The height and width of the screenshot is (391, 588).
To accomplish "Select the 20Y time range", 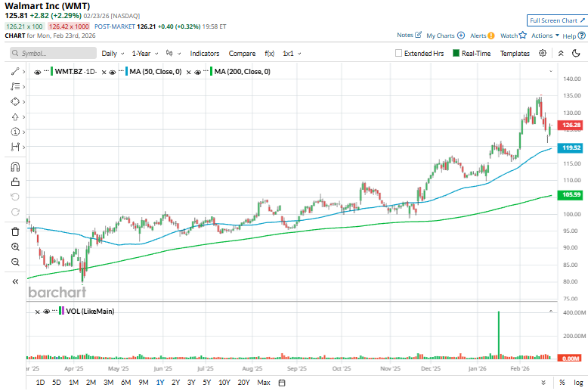I will click(243, 383).
